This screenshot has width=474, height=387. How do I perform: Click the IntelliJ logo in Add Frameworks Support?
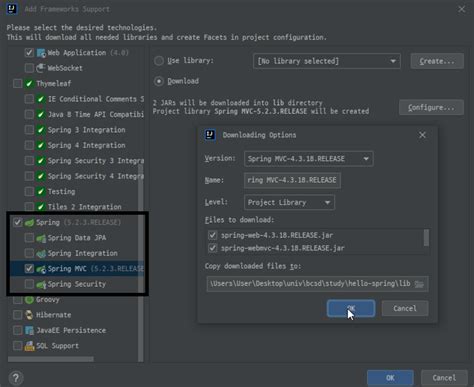[x=12, y=9]
